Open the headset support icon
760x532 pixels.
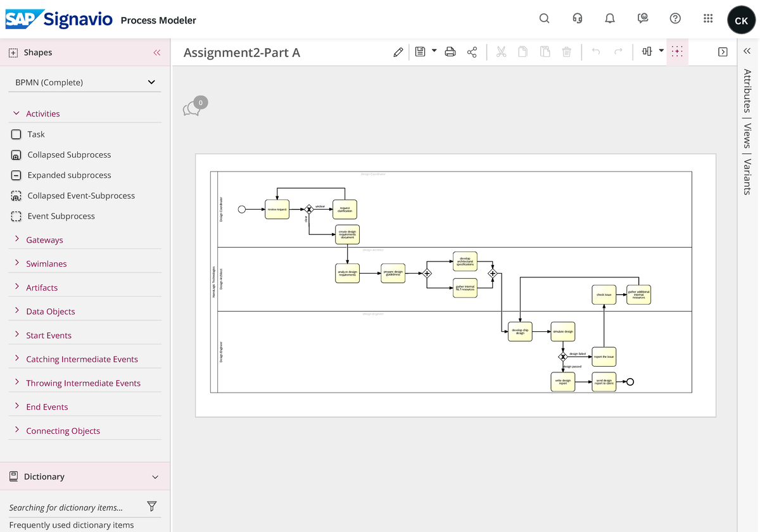577,18
